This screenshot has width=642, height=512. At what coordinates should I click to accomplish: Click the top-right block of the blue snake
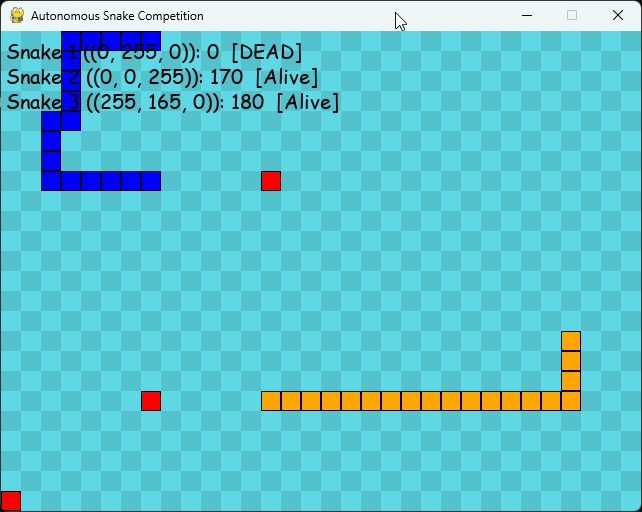(x=151, y=41)
